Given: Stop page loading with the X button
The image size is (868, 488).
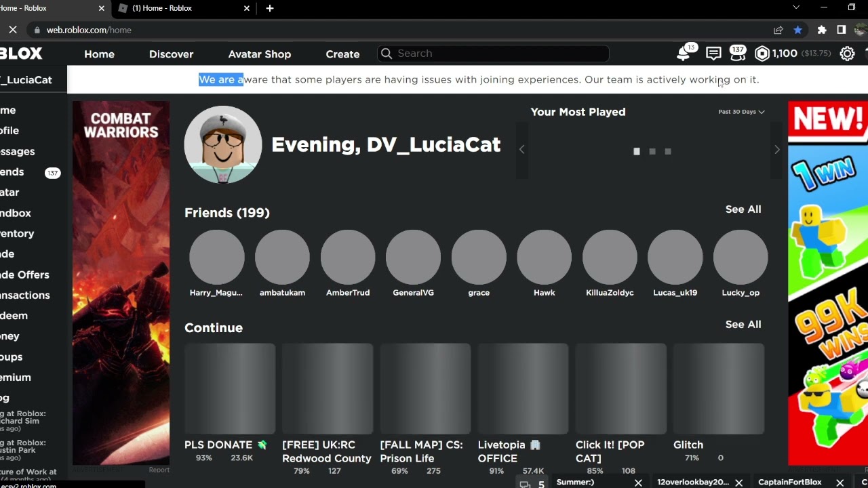Looking at the screenshot, I should [13, 30].
